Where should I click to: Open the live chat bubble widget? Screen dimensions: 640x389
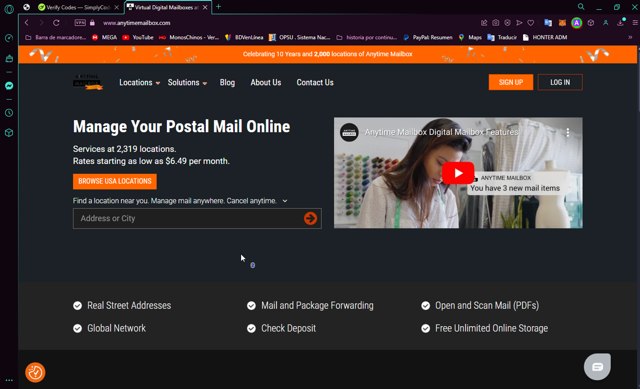click(x=598, y=367)
